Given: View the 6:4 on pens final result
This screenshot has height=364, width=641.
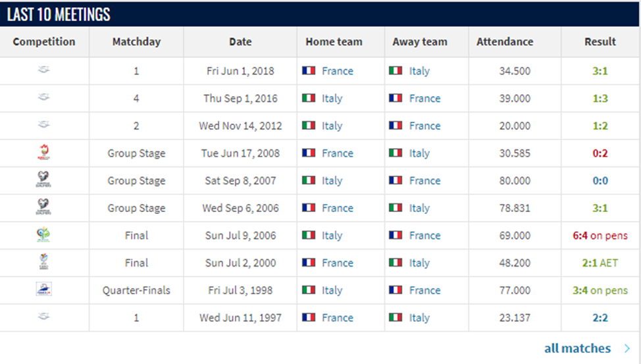Looking at the screenshot, I should [x=600, y=235].
